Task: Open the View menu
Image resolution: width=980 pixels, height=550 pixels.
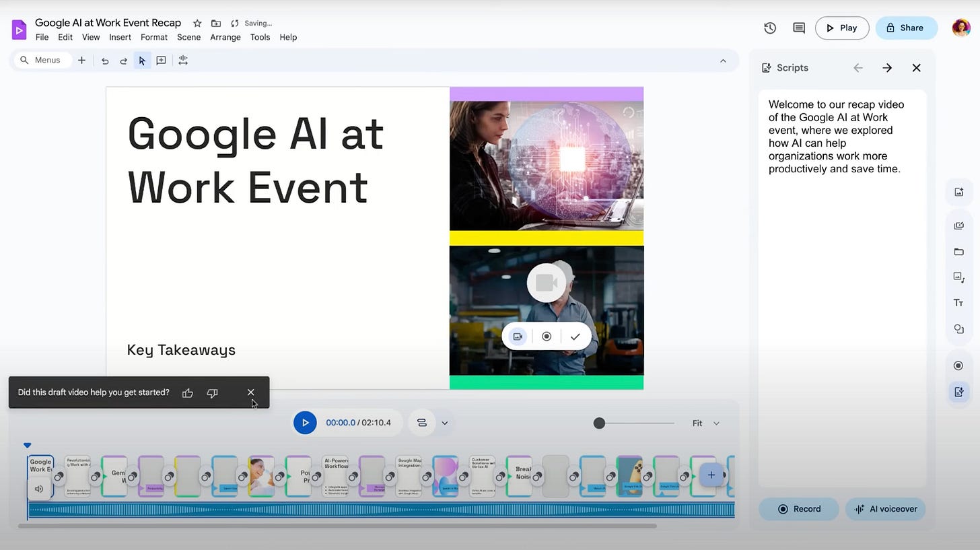Action: (x=91, y=38)
